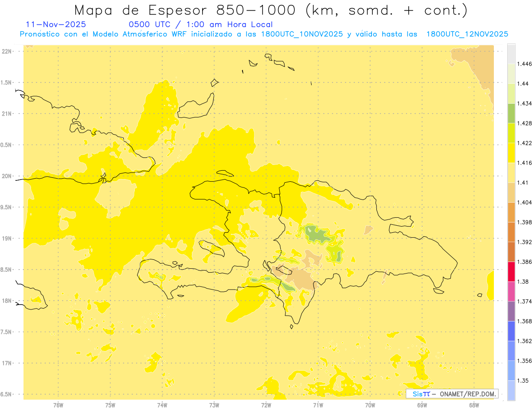532x411 pixels.
Task: Click the legend value '1.368'
Action: point(524,321)
